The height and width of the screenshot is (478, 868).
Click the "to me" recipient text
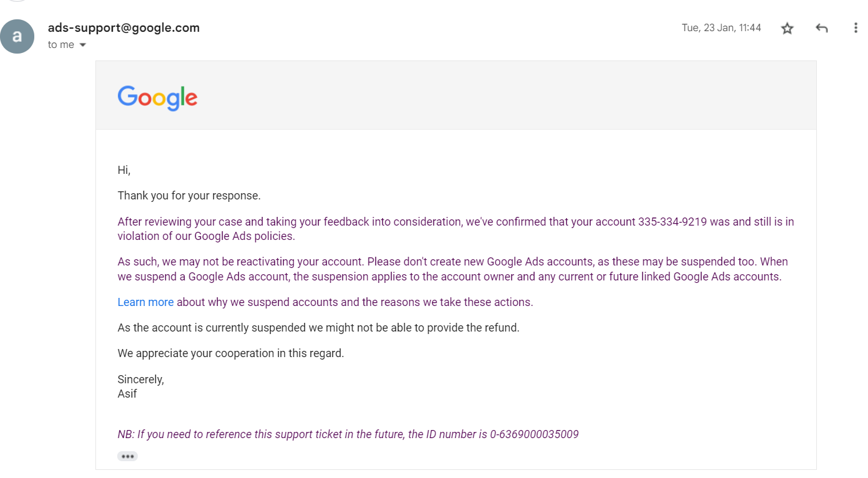coord(61,45)
